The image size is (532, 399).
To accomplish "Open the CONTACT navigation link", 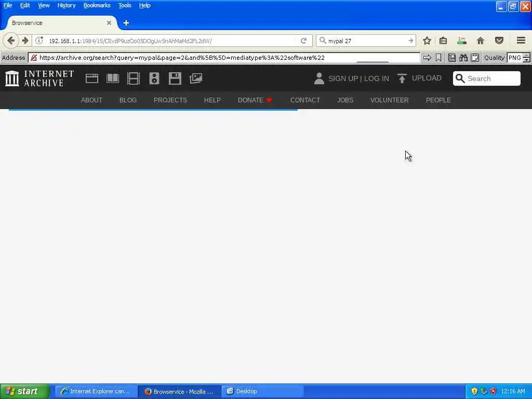I will point(305,100).
